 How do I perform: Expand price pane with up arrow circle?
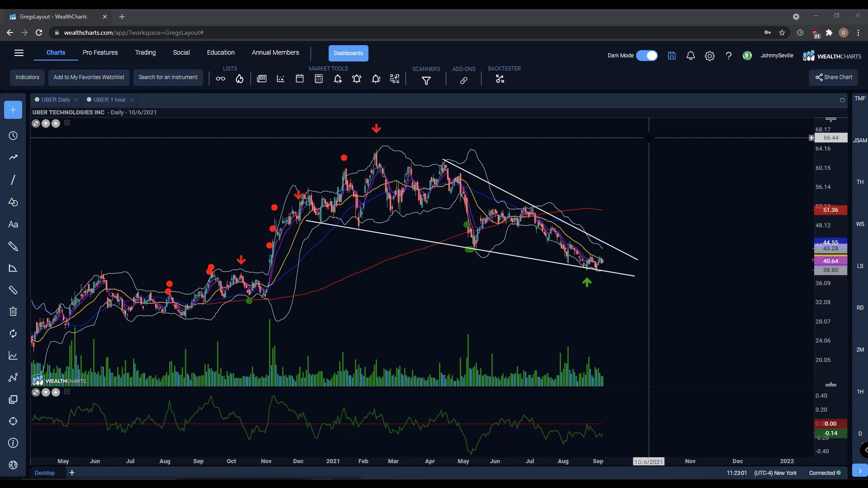56,123
